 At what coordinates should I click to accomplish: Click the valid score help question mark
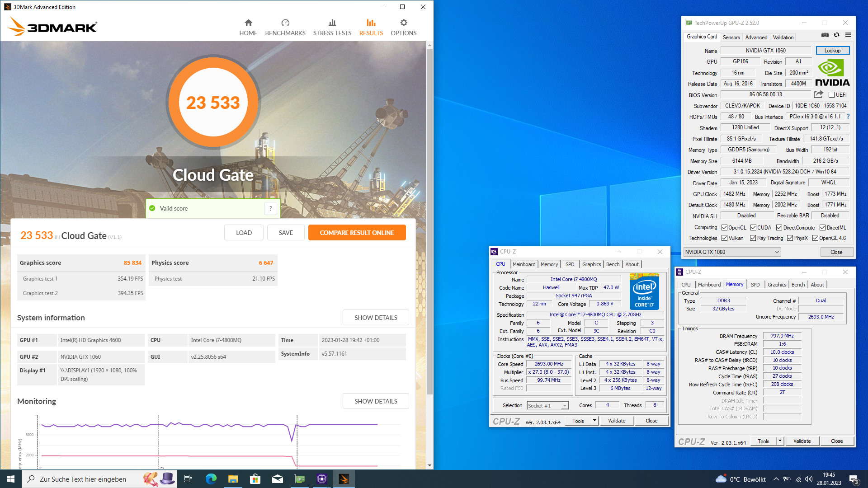coord(270,208)
